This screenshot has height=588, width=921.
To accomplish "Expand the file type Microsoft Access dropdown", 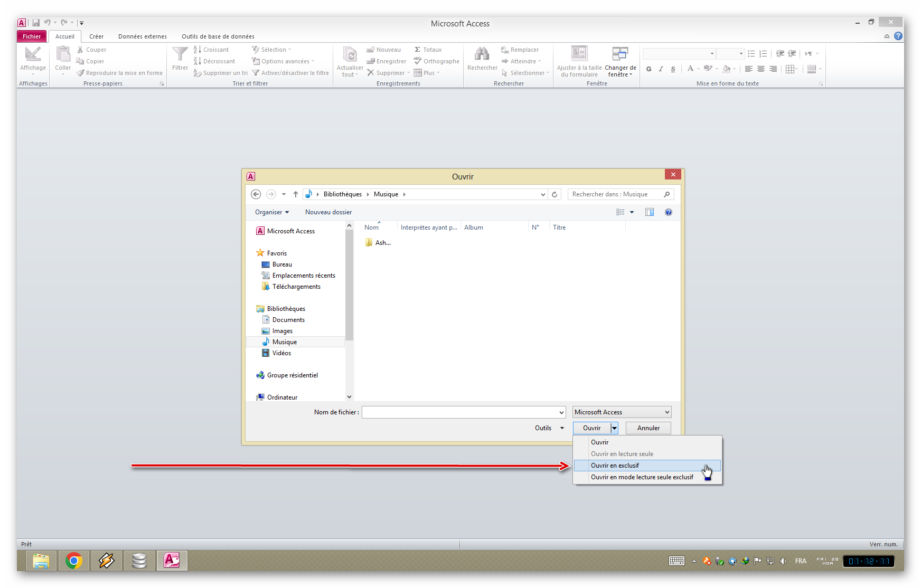I will [667, 412].
